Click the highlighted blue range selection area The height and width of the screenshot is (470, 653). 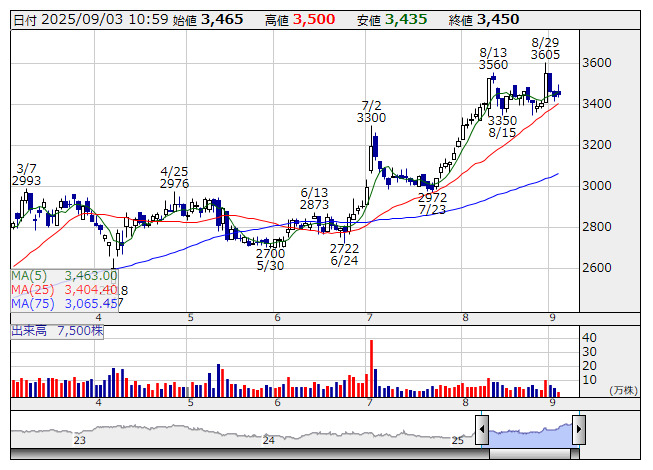pos(531,434)
